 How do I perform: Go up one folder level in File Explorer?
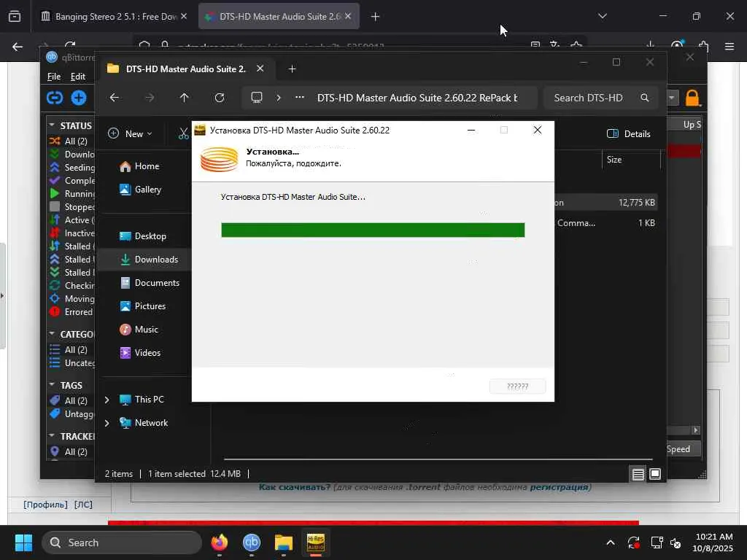point(185,98)
